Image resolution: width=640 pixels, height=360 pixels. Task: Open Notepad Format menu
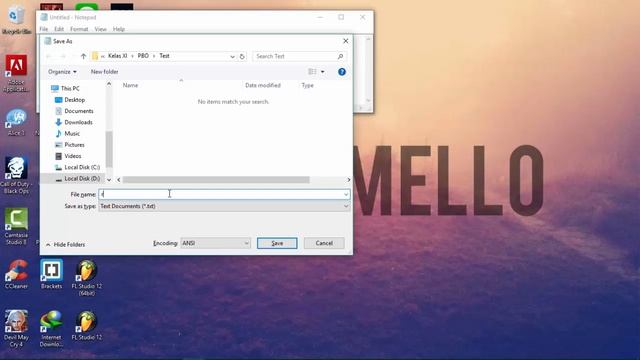(79, 29)
